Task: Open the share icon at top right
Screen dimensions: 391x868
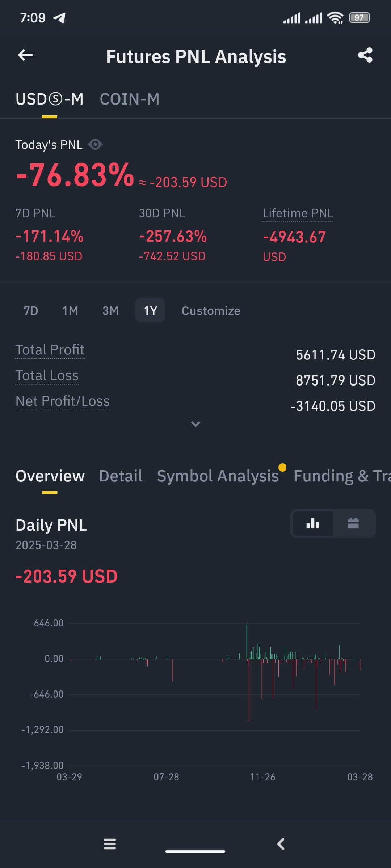Action: point(365,55)
